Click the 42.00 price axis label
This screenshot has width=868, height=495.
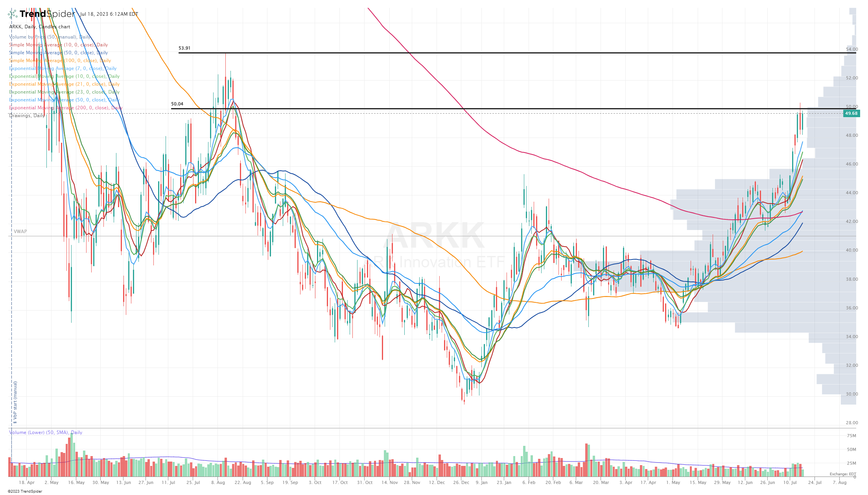tap(852, 222)
